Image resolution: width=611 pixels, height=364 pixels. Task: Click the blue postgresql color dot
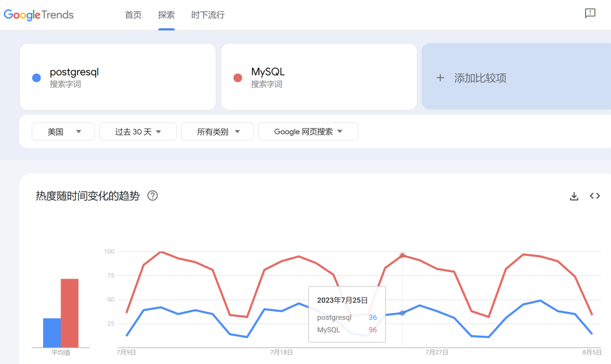36,78
